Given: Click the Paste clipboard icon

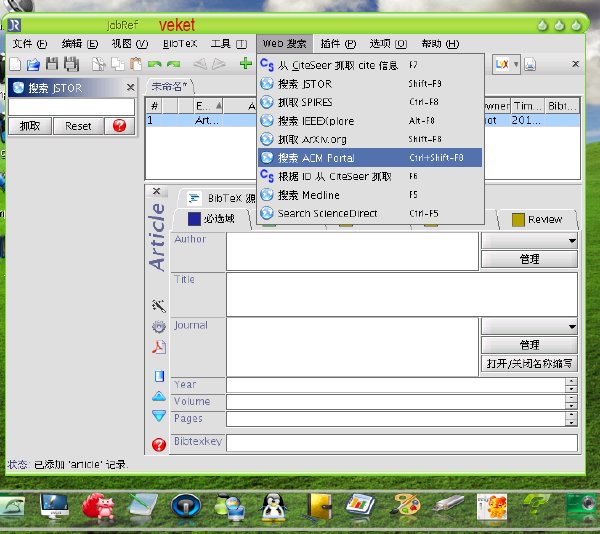Looking at the screenshot, I should 136,64.
